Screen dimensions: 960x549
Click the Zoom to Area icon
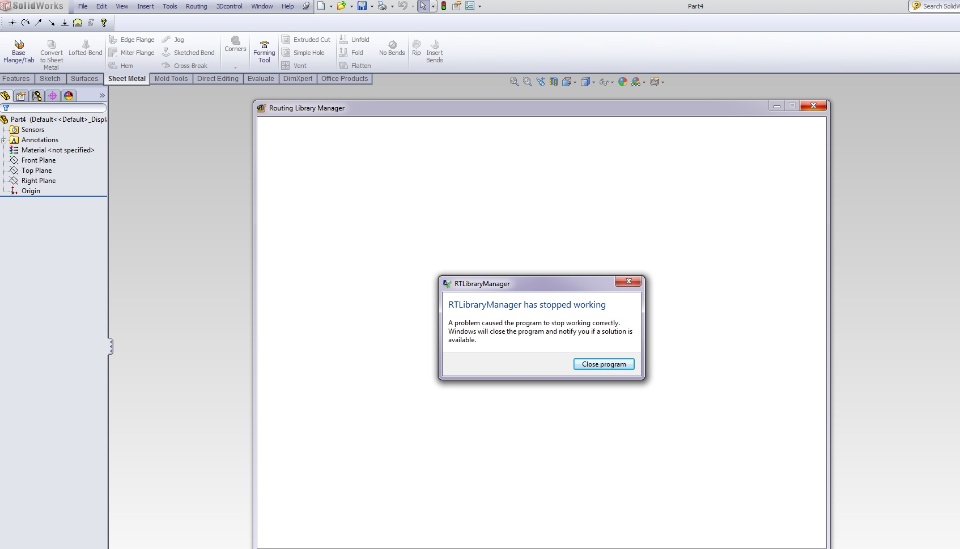(527, 81)
